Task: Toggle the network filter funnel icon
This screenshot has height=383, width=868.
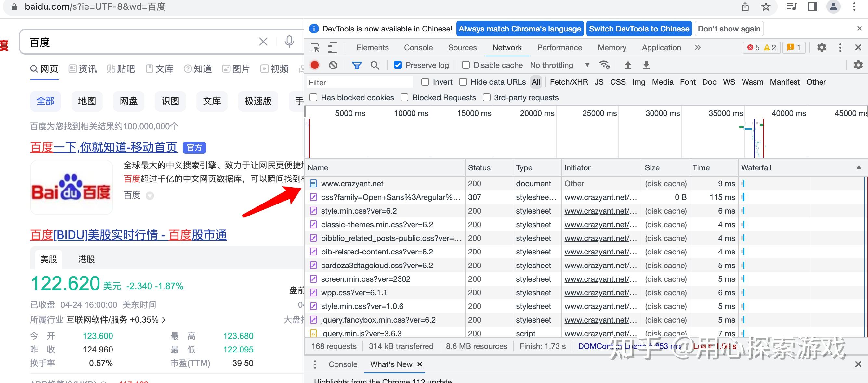Action: coord(357,65)
